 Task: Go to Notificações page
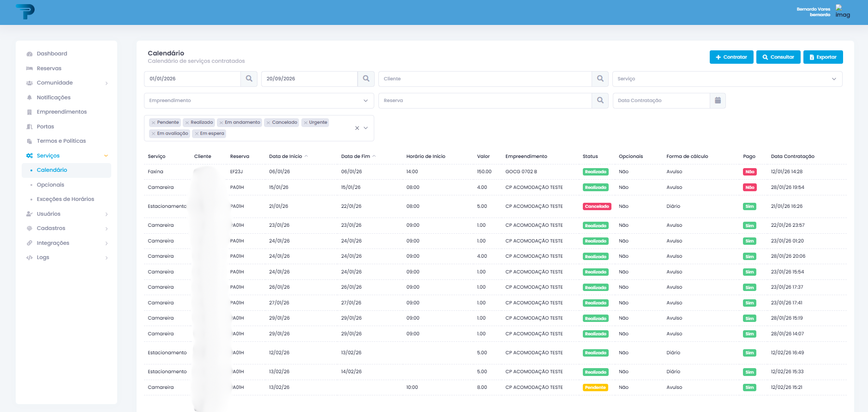coord(66,97)
